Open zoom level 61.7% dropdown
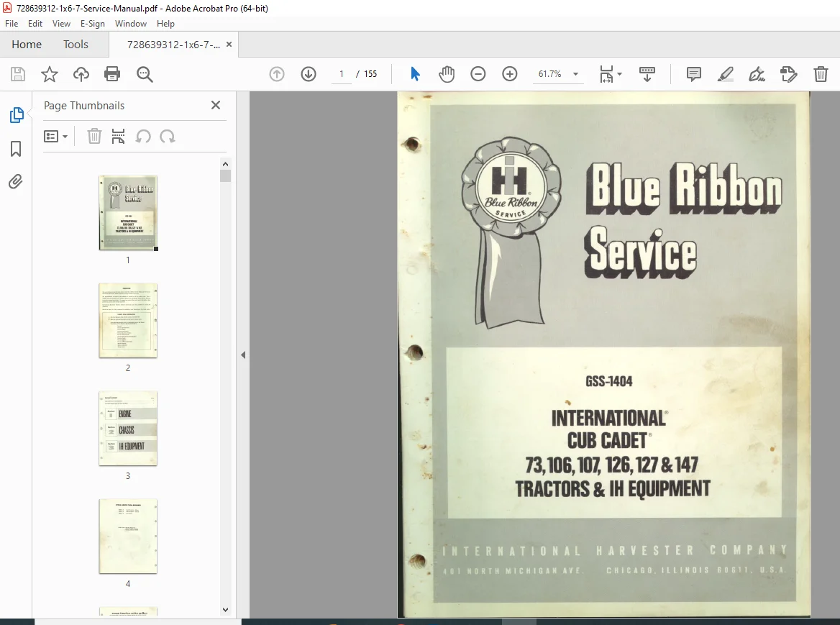This screenshot has width=840, height=625. (558, 74)
